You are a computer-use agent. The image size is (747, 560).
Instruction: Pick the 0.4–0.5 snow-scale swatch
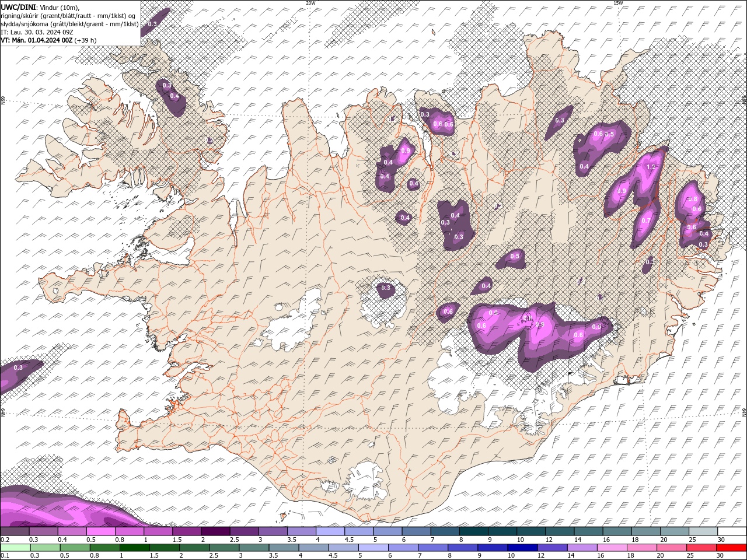pyautogui.click(x=72, y=531)
